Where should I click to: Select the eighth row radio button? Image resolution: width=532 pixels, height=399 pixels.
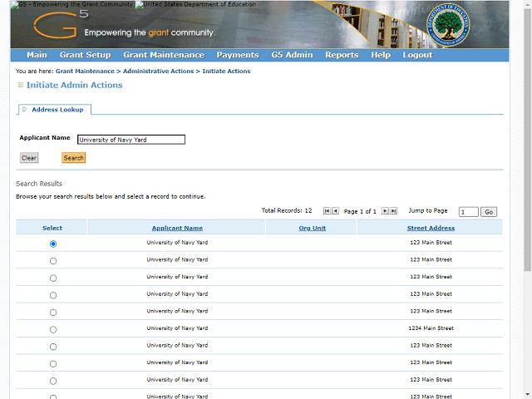coord(53,364)
